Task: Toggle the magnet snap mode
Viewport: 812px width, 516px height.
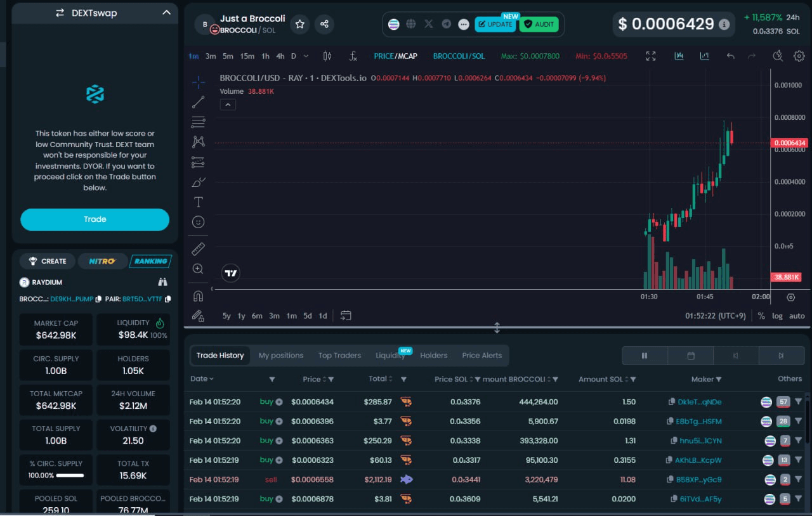Action: [x=198, y=296]
